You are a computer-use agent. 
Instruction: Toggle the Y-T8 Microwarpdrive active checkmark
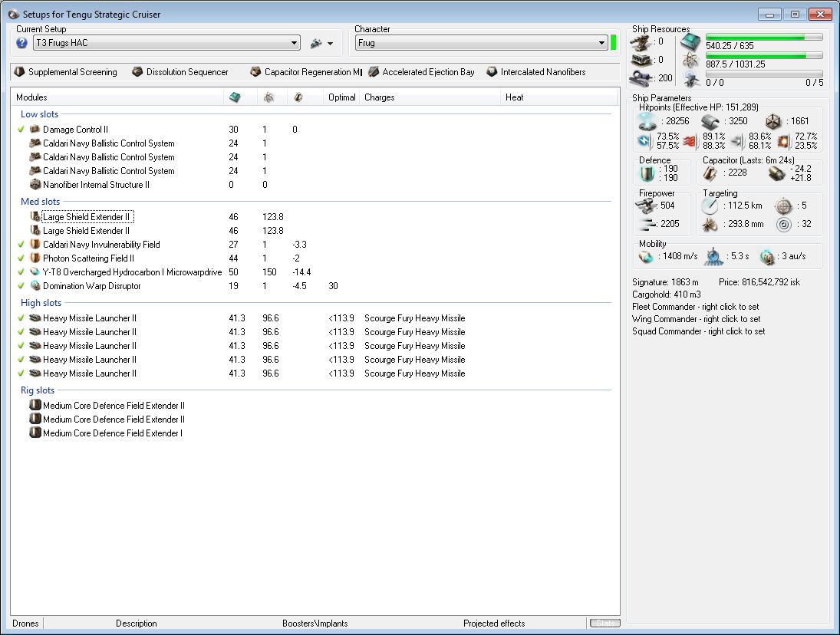[21, 272]
